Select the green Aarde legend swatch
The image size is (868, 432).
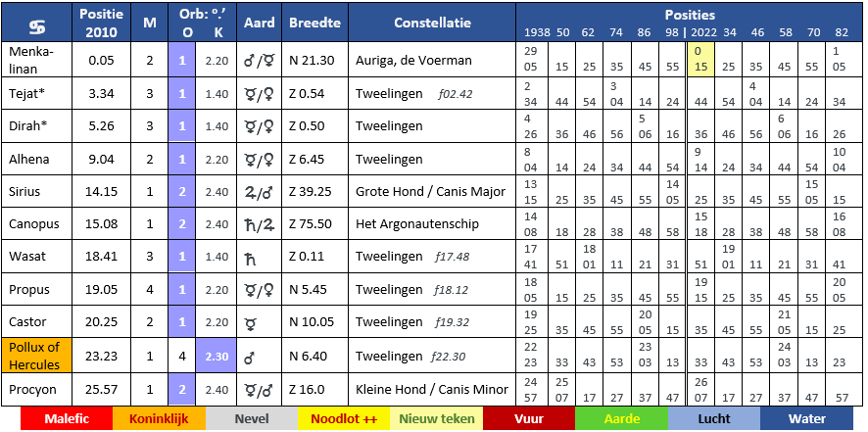(x=622, y=418)
